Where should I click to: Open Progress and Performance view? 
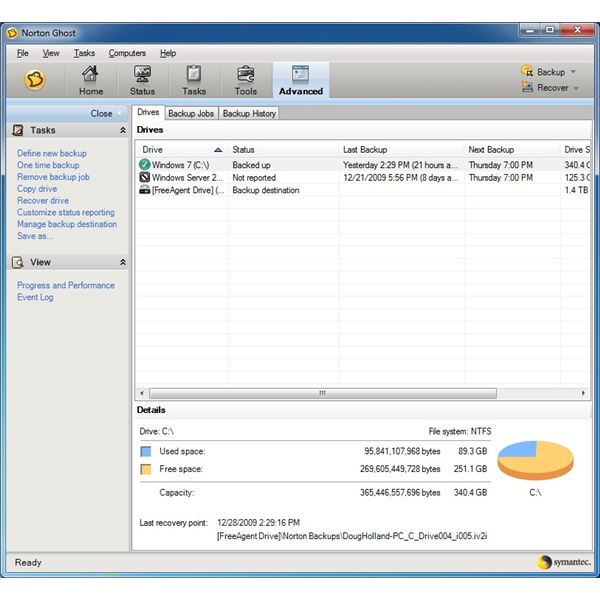(x=66, y=285)
